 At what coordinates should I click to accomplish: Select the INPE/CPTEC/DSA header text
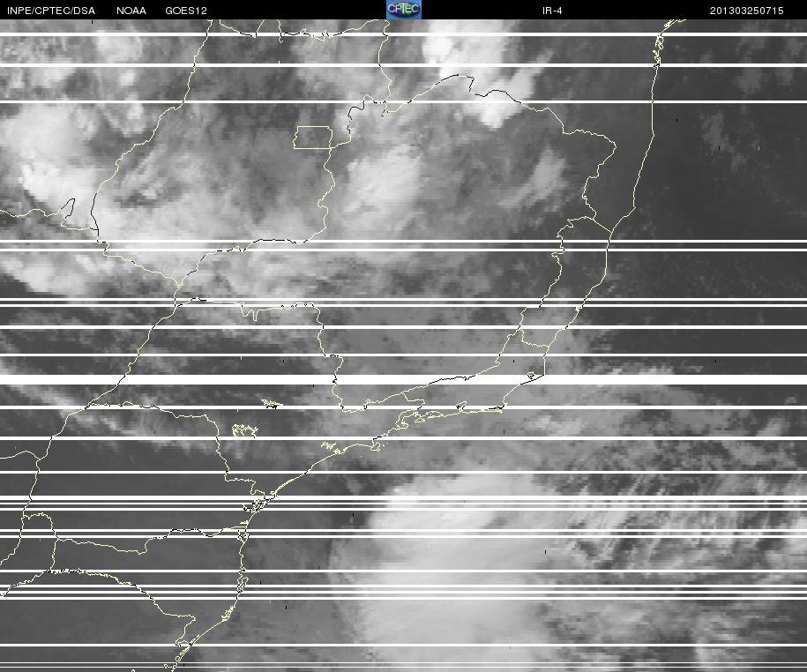(x=51, y=11)
